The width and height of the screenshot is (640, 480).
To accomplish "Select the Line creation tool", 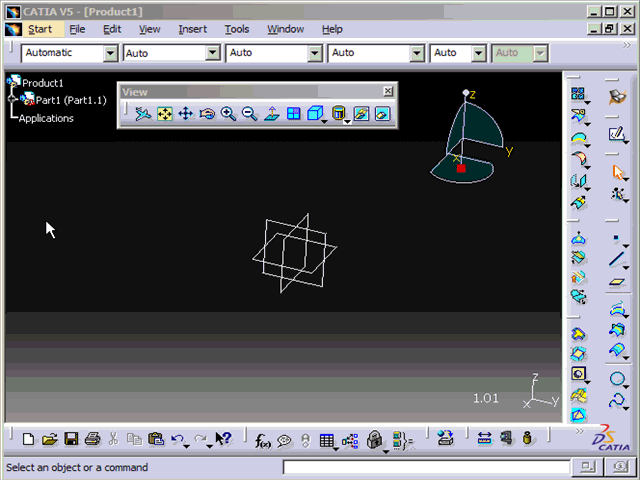I will click(x=617, y=259).
